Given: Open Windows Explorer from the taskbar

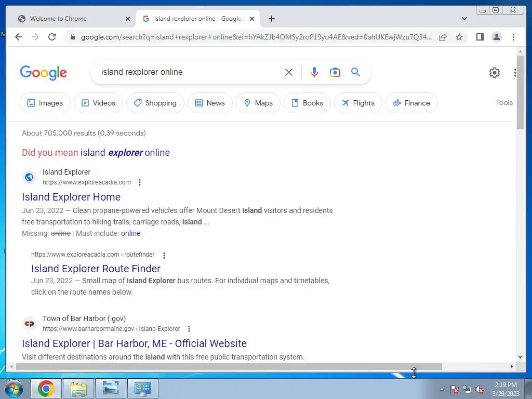Looking at the screenshot, I should pos(78,389).
